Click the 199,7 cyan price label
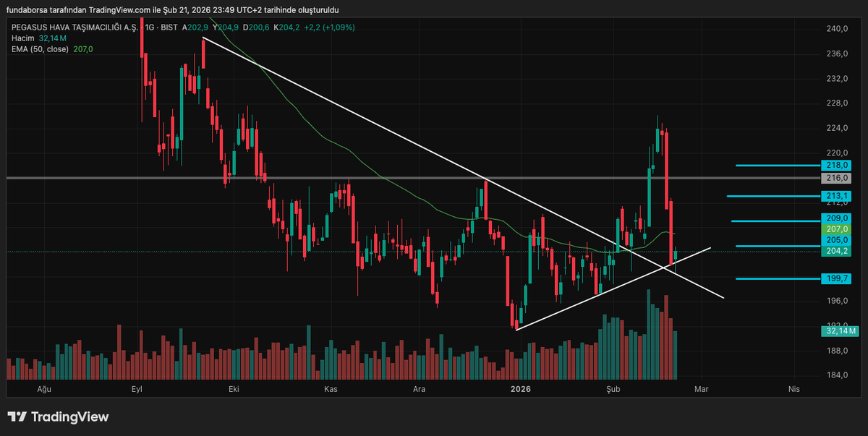 pos(836,278)
